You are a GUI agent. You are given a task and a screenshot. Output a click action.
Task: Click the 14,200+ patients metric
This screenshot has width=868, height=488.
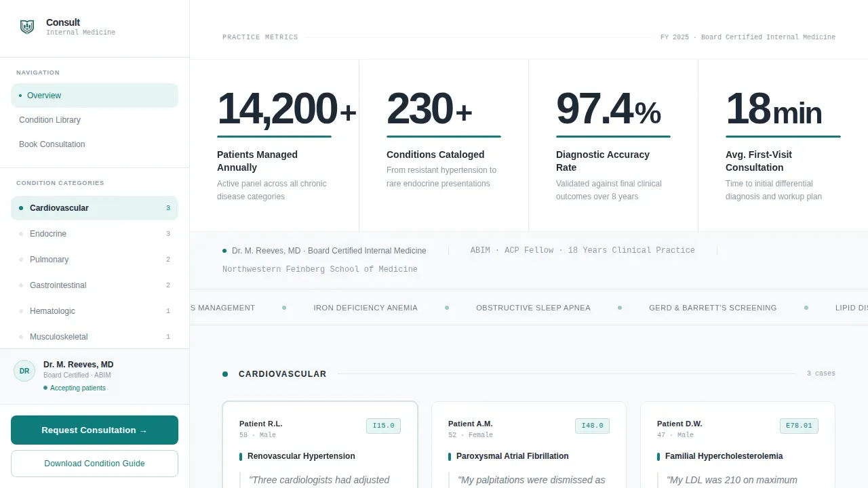(x=286, y=109)
